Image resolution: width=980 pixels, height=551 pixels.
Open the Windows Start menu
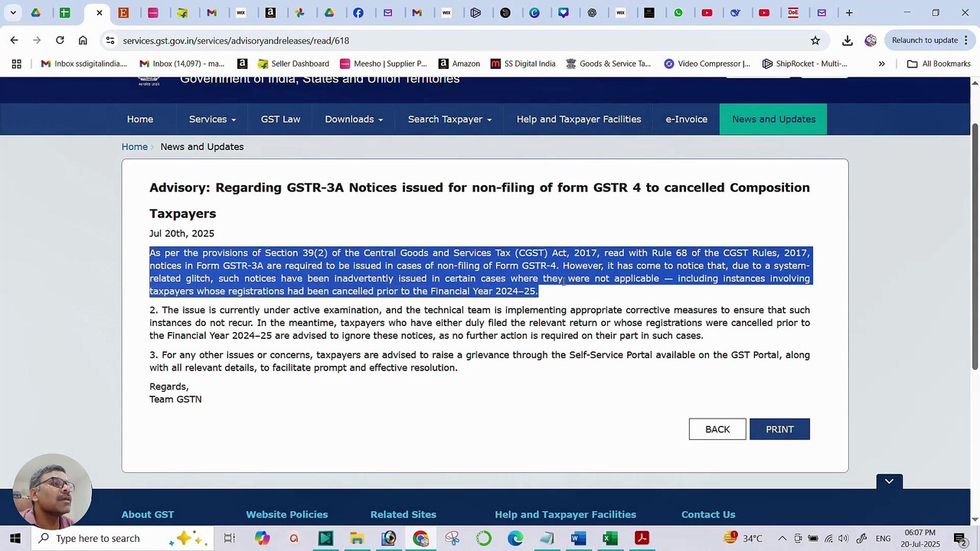tap(15, 539)
